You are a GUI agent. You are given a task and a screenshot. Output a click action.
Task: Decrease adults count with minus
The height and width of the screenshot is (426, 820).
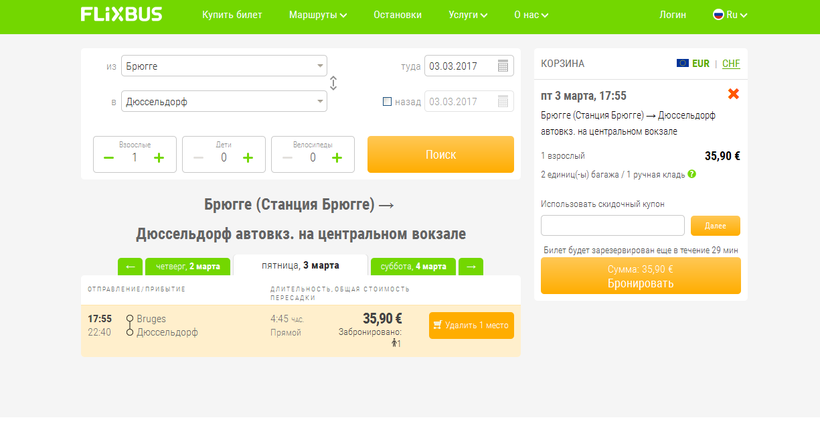click(109, 157)
